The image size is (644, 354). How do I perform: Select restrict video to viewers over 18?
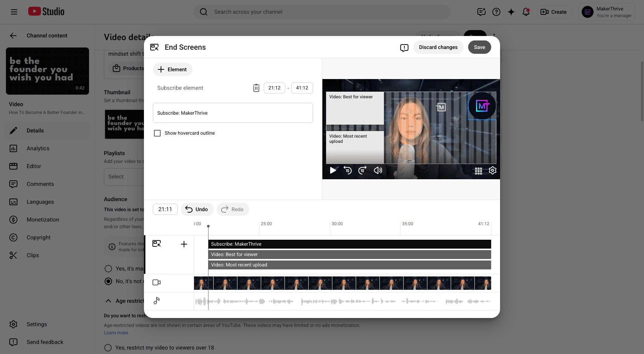coord(108,348)
